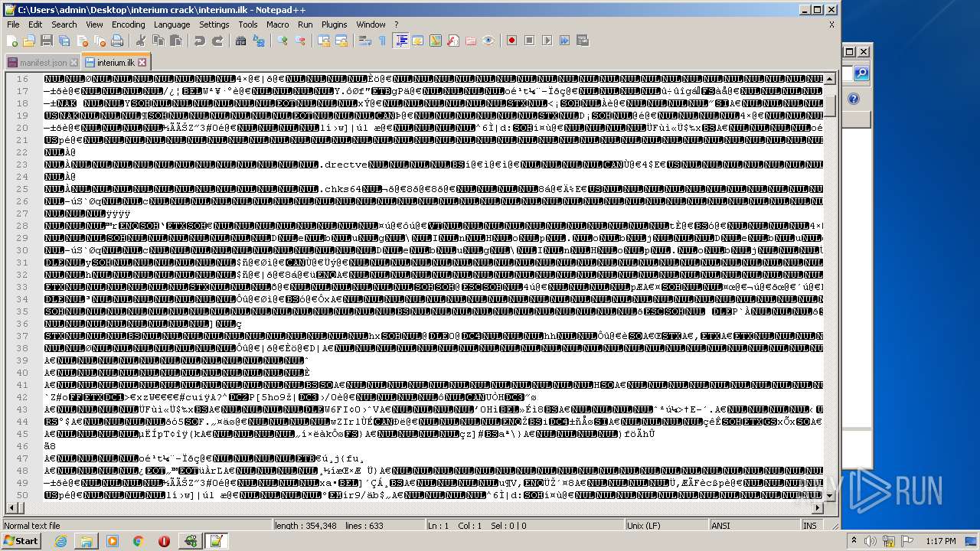Close the manifest.json tab with its X
Viewport: 980px width, 551px height.
(73, 63)
